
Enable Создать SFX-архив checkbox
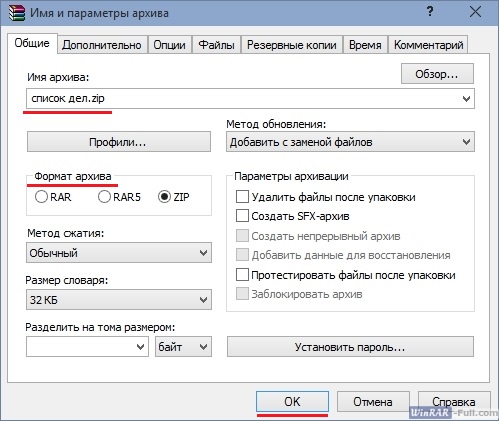242,216
